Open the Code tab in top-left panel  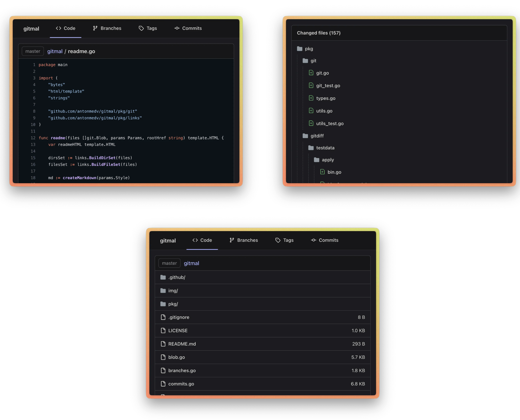click(x=65, y=28)
